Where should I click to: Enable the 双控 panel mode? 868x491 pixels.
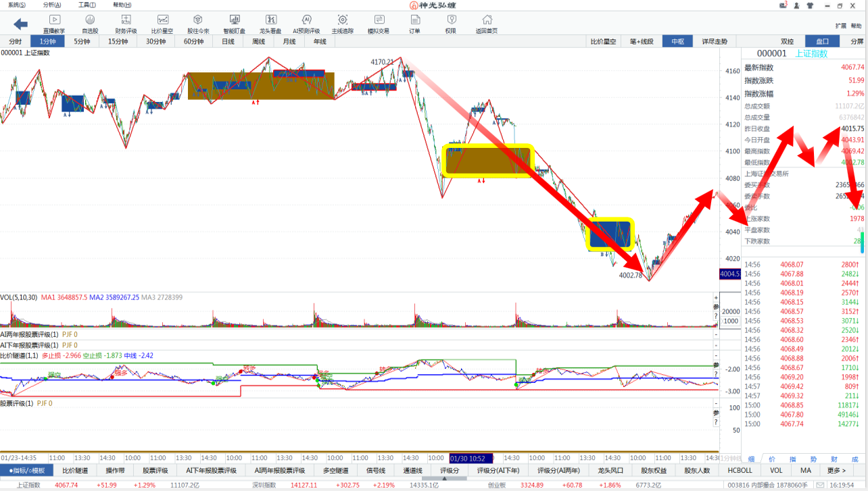[788, 41]
